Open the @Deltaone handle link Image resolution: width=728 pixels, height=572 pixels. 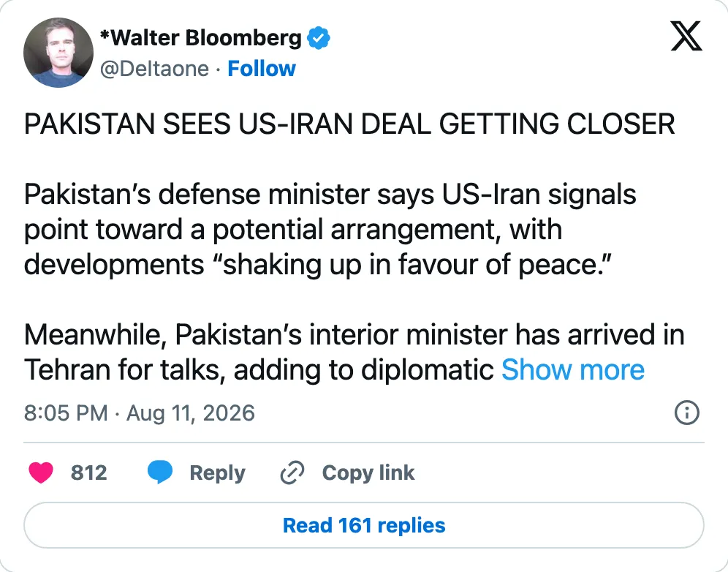155,69
